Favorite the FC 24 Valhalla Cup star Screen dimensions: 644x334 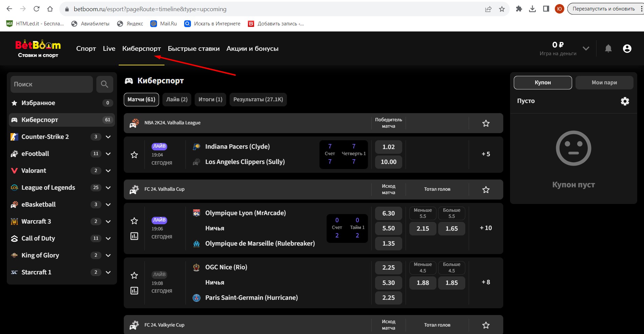(486, 190)
